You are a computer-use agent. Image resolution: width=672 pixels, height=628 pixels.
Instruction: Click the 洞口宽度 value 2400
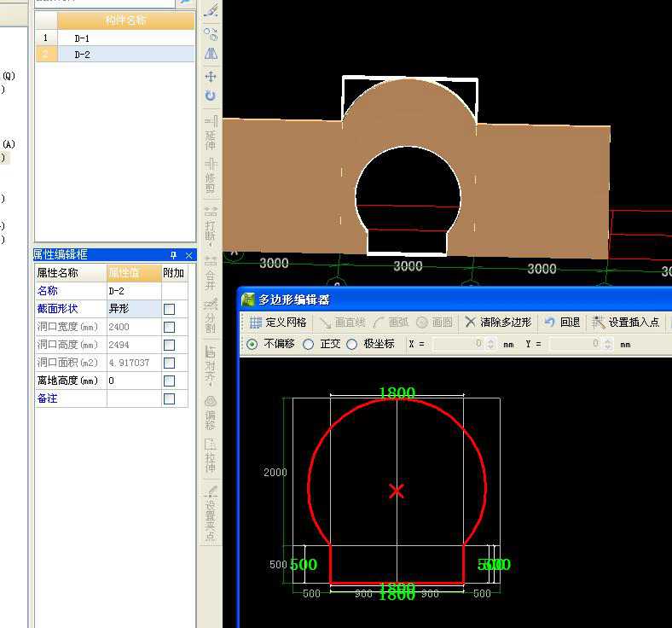tap(134, 327)
